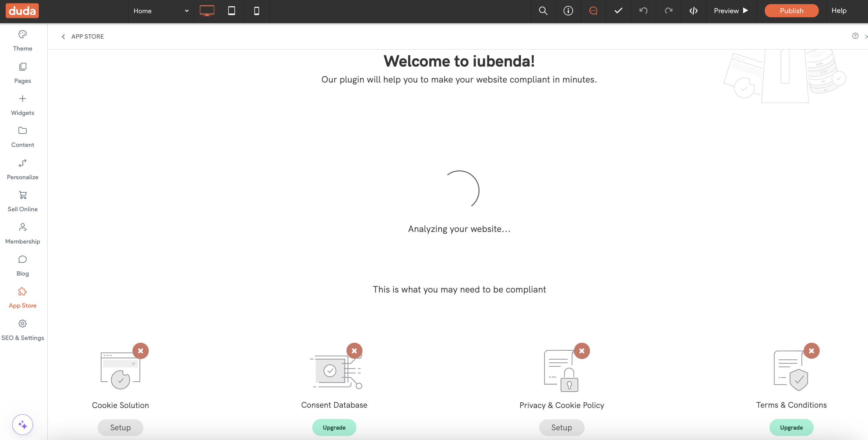
Task: Switch to mobile view
Action: [256, 11]
